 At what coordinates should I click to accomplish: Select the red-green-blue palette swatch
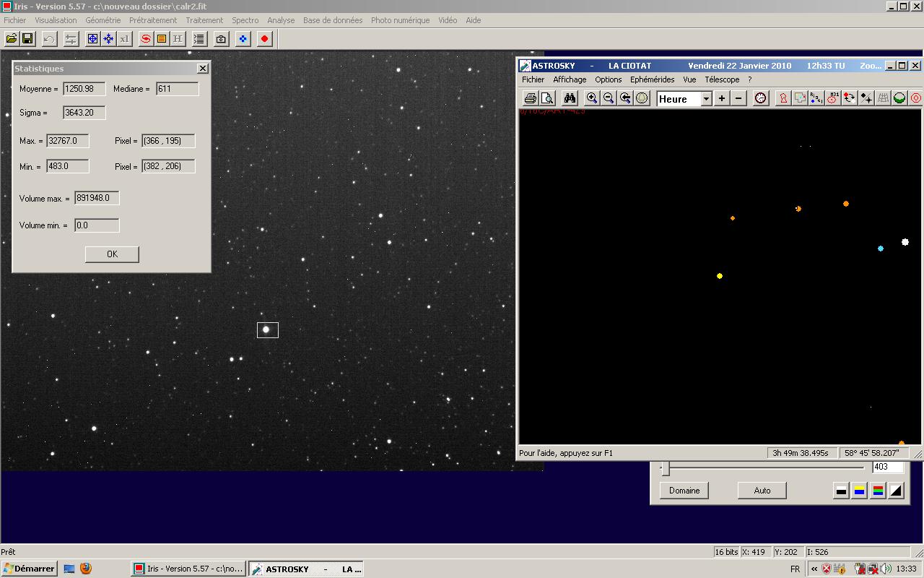[x=878, y=491]
